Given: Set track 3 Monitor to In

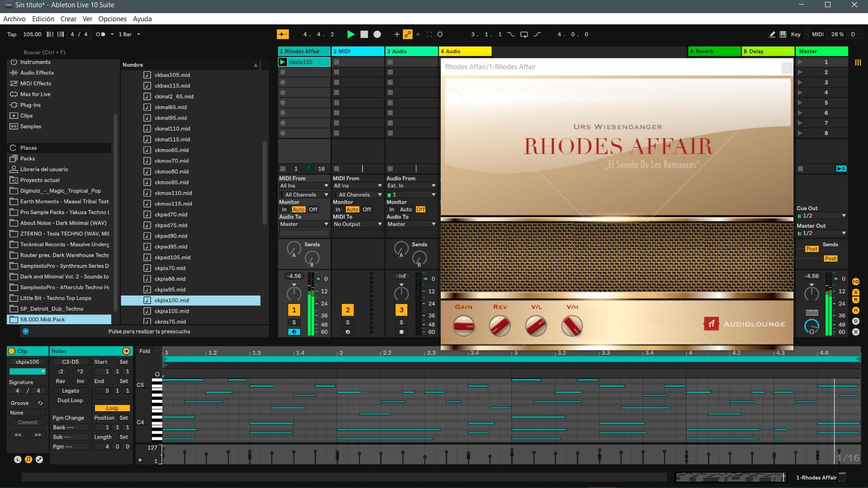Looking at the screenshot, I should click(x=392, y=210).
